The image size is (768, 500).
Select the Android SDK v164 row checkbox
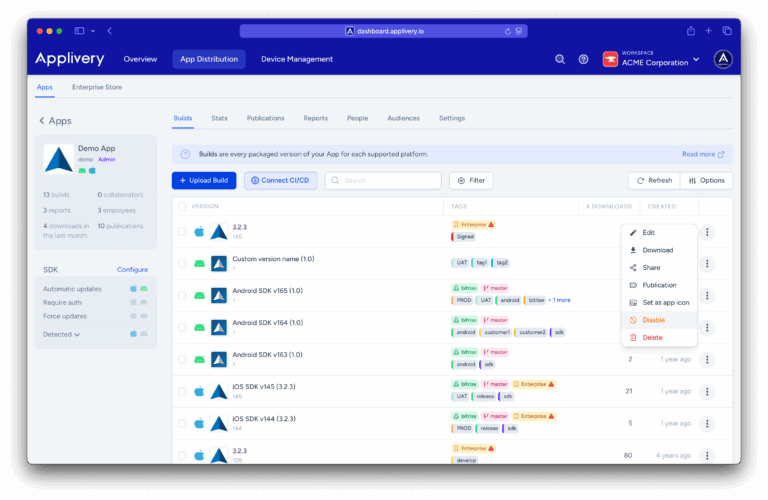pyautogui.click(x=182, y=327)
